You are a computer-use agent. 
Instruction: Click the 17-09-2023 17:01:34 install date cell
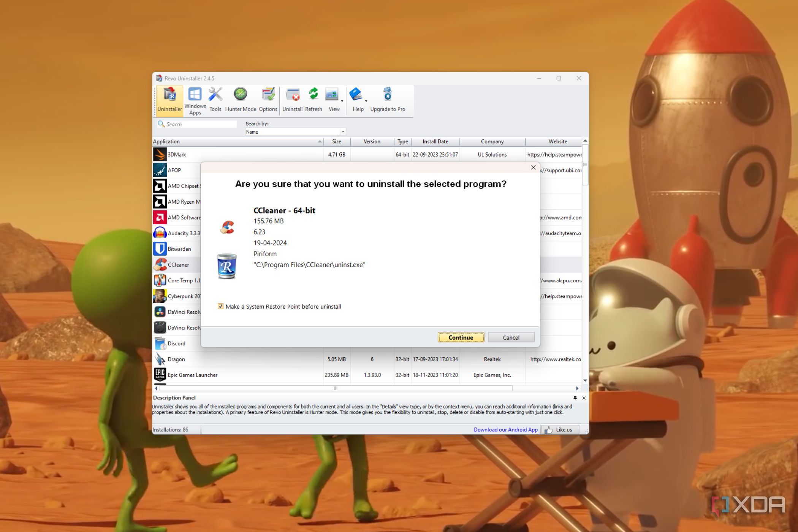(x=435, y=359)
